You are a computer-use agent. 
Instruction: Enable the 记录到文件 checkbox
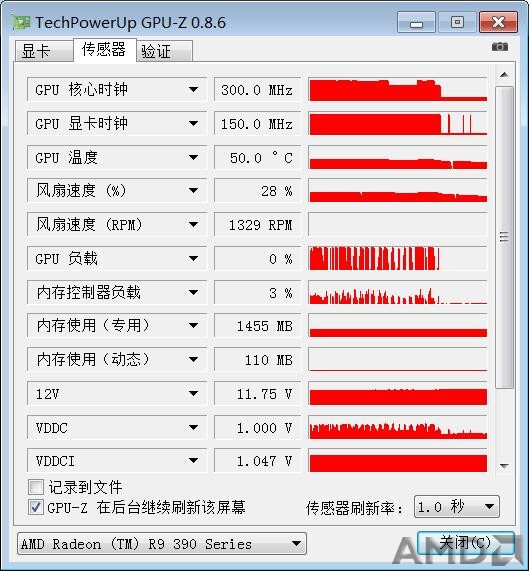pyautogui.click(x=36, y=487)
